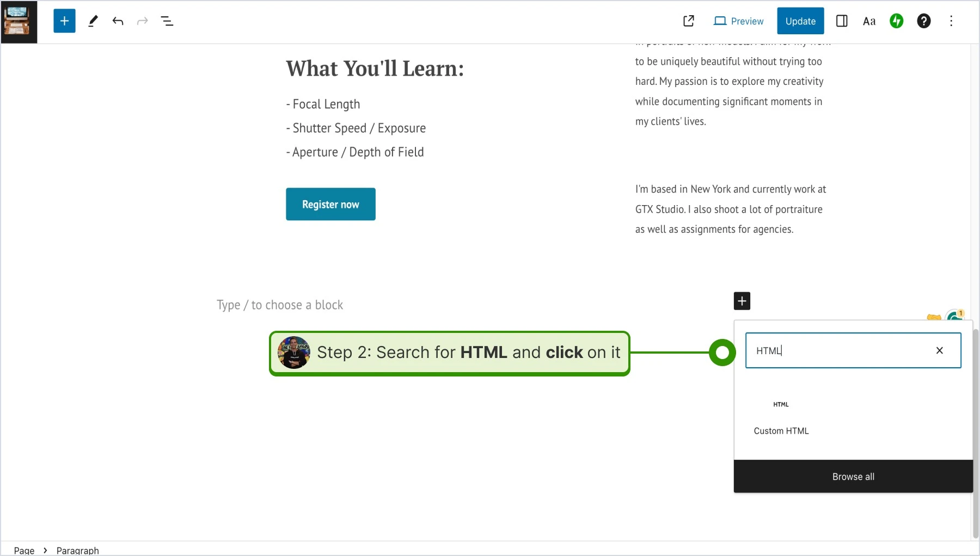
Task: Click the black add block button
Action: (x=742, y=301)
